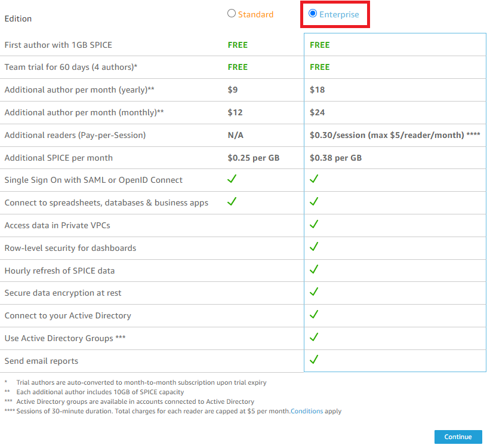Viewport: 493px width, 448px height.
Task: Click the '$0.38 per GB' SPICE price
Action: [335, 158]
